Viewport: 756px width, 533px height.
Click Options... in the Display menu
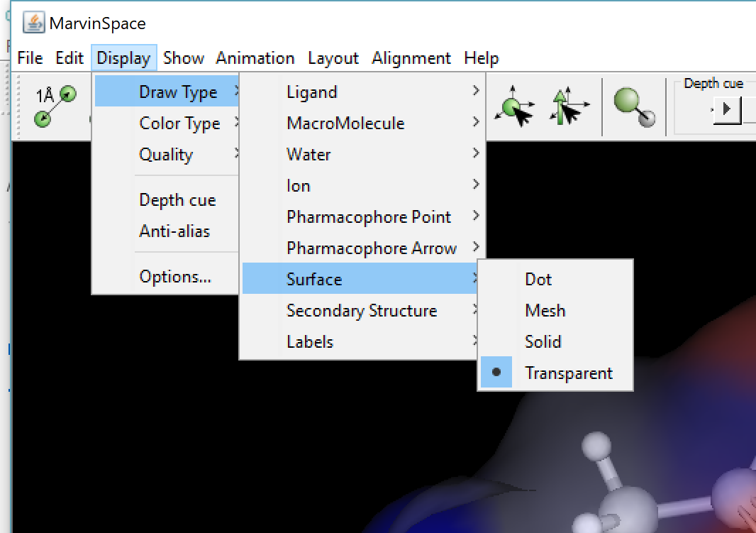175,277
